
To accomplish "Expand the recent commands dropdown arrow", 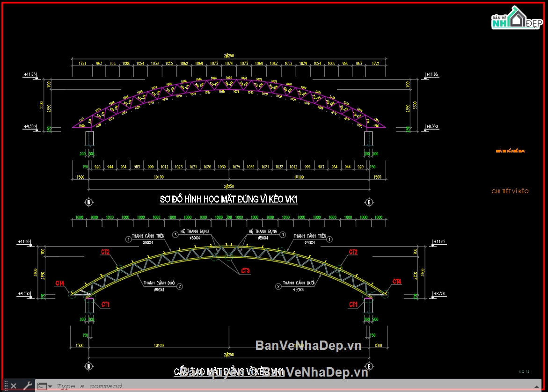I will (x=50, y=386).
